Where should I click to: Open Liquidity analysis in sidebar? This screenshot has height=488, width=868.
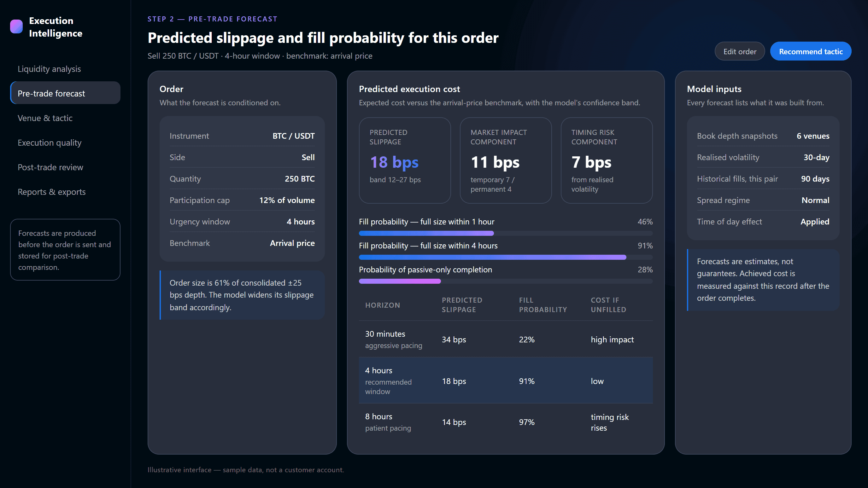coord(65,69)
